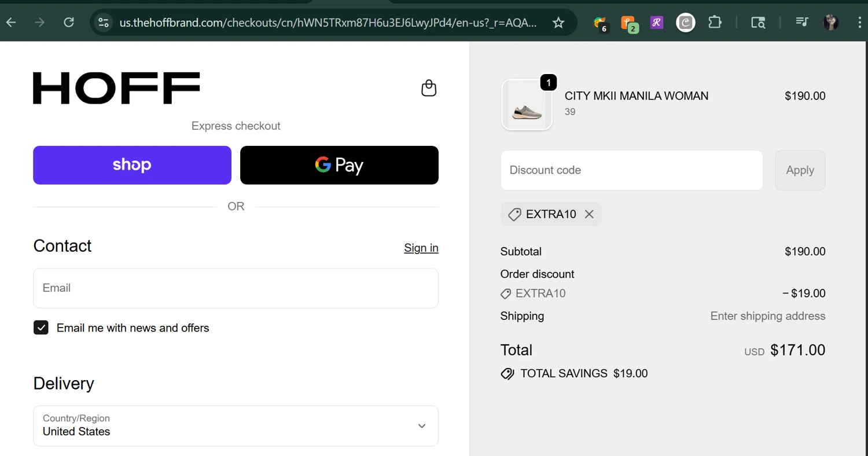The width and height of the screenshot is (868, 456).
Task: Click the TOTAL SAVINGS tag icon
Action: tap(507, 374)
